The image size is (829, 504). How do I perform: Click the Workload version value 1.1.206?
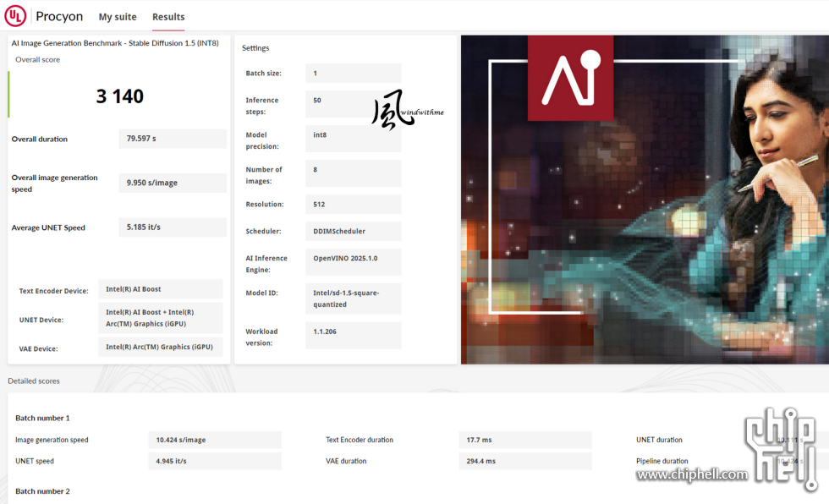(x=354, y=336)
